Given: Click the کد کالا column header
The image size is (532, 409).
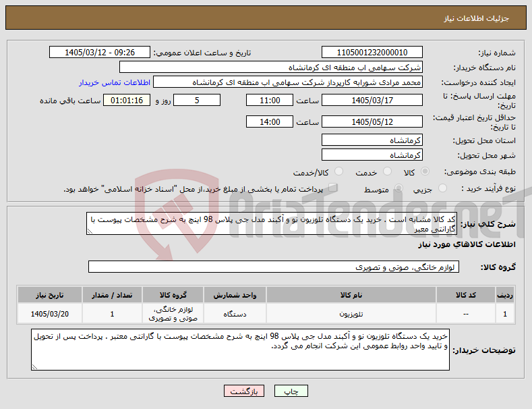Looking at the screenshot, I should pos(466,295).
